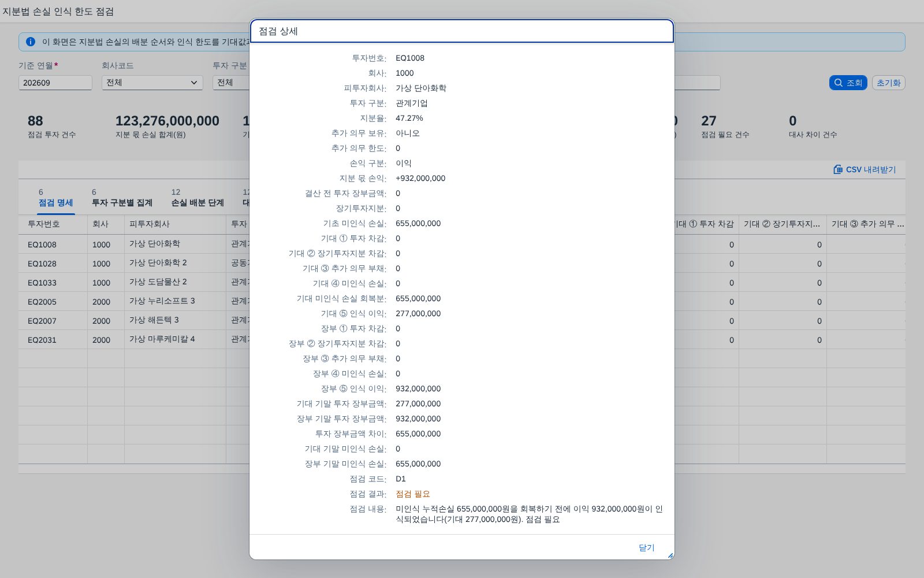Click the 기대 ② 장기투자지분 column header
The image size is (924, 578).
[x=783, y=224]
